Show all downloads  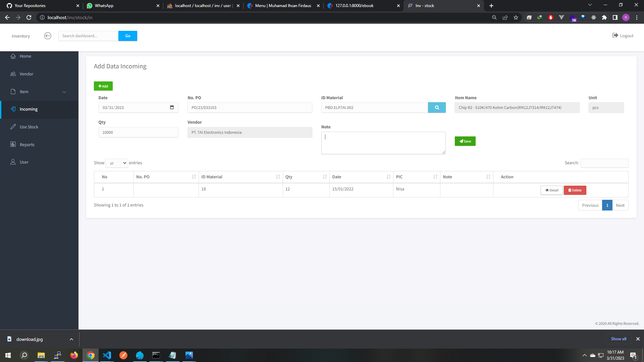pos(619,339)
